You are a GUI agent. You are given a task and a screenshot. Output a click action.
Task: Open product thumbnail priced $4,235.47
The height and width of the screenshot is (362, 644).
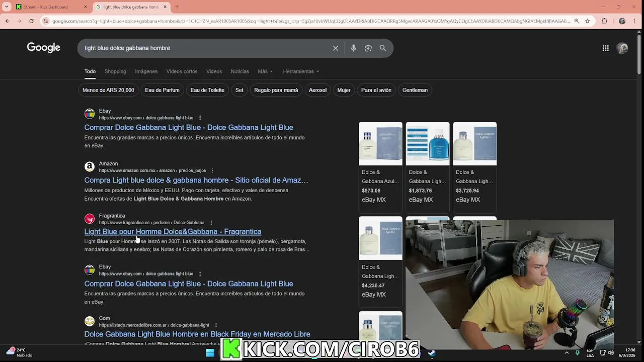(380, 238)
